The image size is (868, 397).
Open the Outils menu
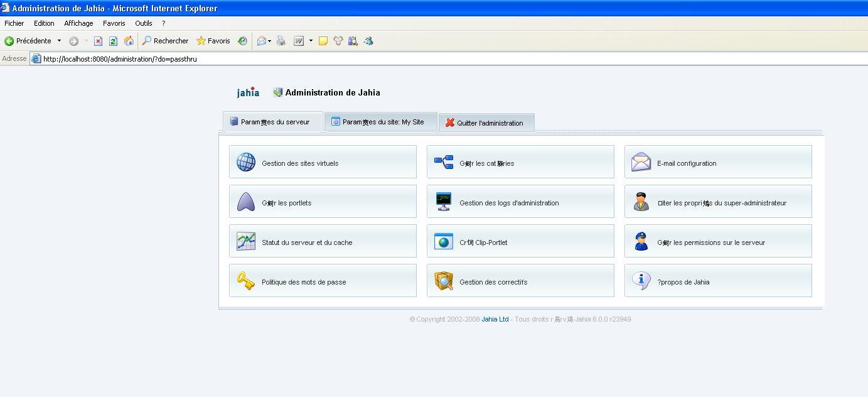tap(144, 23)
